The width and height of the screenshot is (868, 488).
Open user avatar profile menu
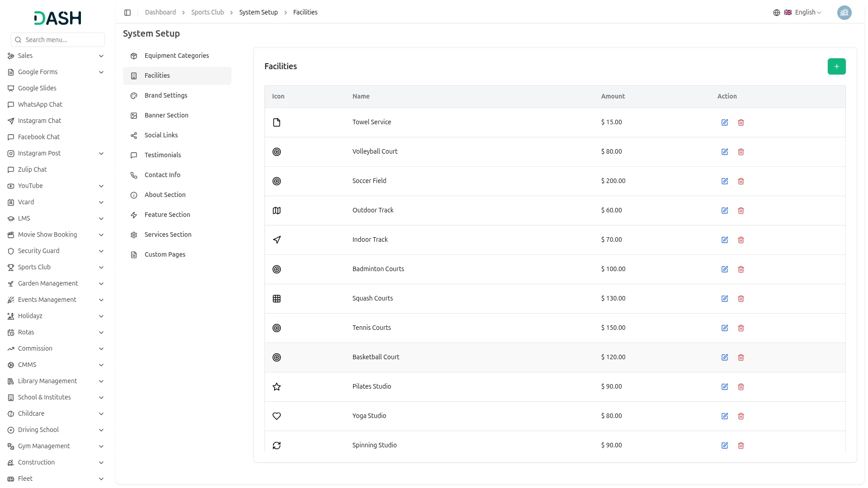click(x=844, y=13)
